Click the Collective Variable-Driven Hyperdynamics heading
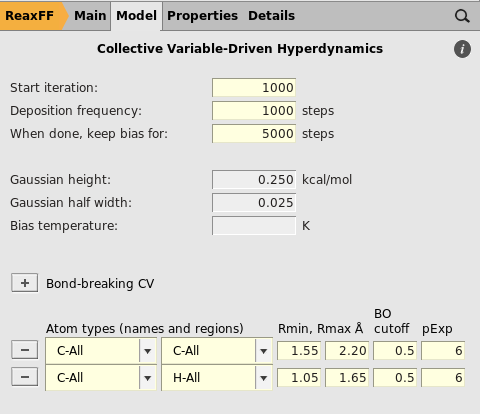 tap(240, 49)
